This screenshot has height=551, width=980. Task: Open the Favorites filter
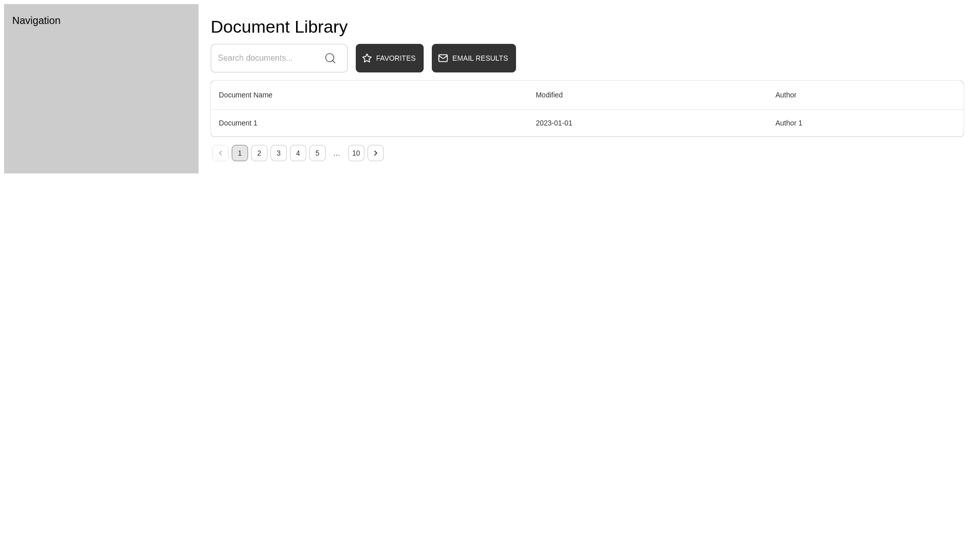(x=389, y=58)
